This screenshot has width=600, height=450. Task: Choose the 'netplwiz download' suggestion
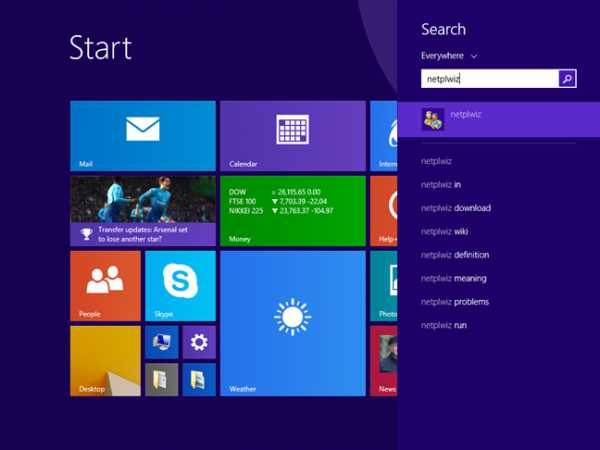[456, 208]
